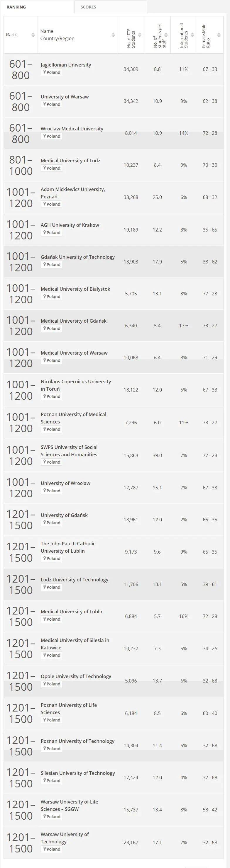Open Medical University of Gdańsk page

(x=74, y=321)
